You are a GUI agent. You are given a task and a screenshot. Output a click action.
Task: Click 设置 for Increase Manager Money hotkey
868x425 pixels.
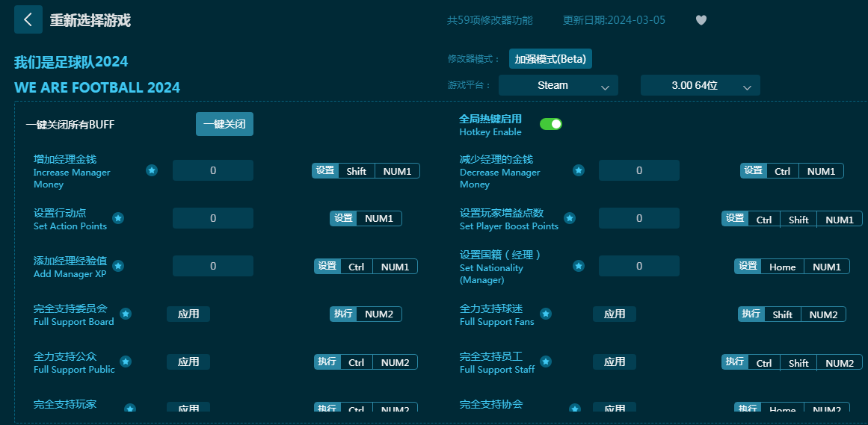pos(325,170)
